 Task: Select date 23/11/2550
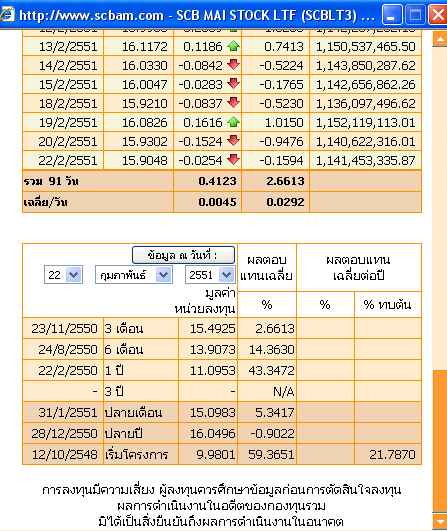click(64, 329)
